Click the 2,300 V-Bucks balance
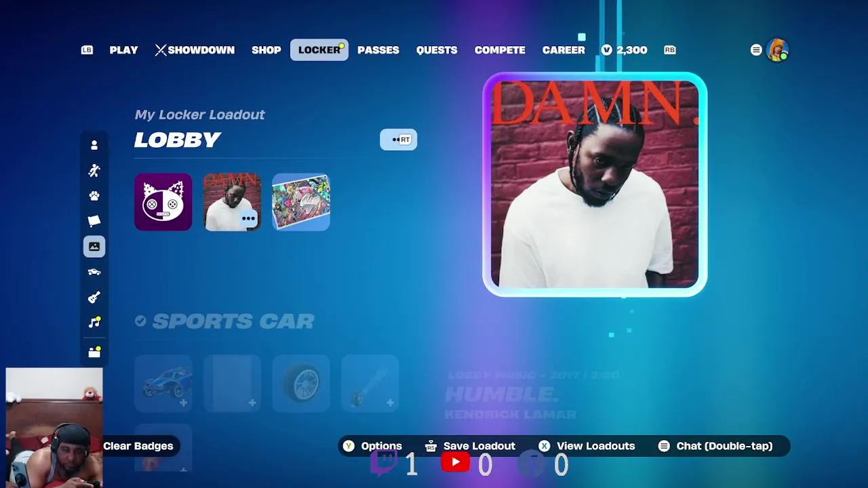This screenshot has height=488, width=868. [x=624, y=50]
